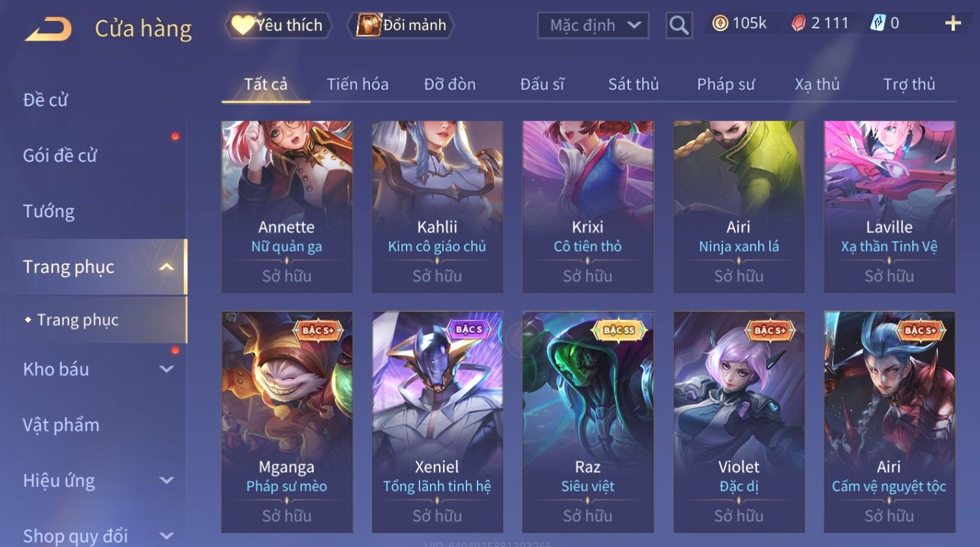
Task: Tap the gold coin balance icon
Action: click(720, 23)
